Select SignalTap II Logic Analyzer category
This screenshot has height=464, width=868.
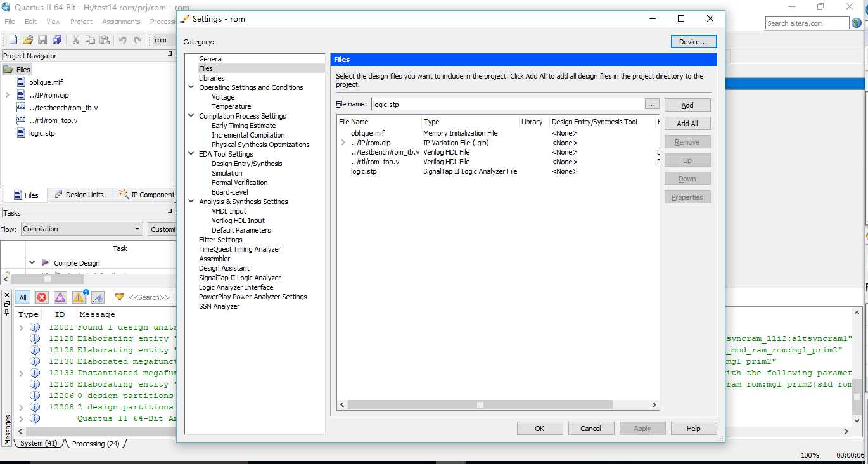pos(240,278)
